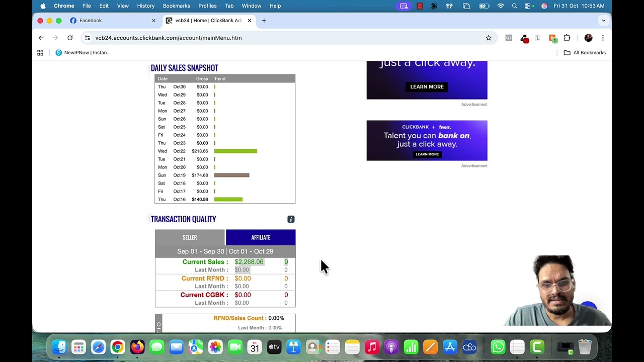Open the Chrome Extensions puzzle icon
Screen dimensions: 644x362
tap(567, 38)
